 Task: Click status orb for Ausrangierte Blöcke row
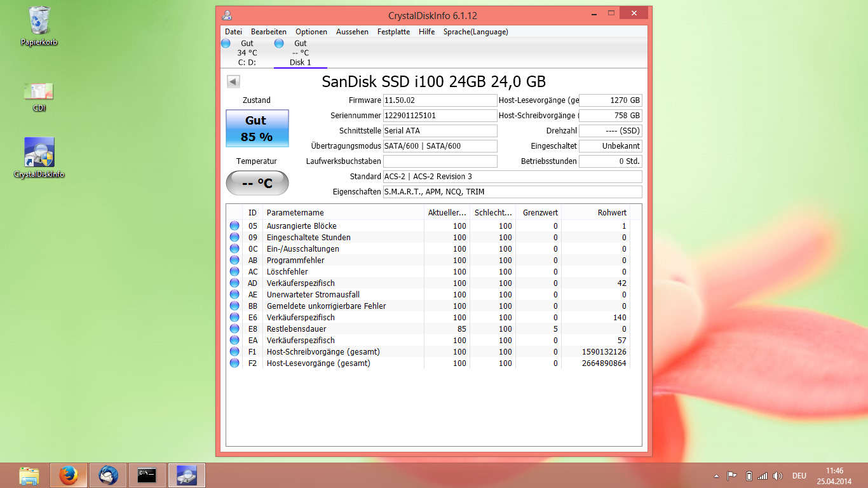[234, 226]
